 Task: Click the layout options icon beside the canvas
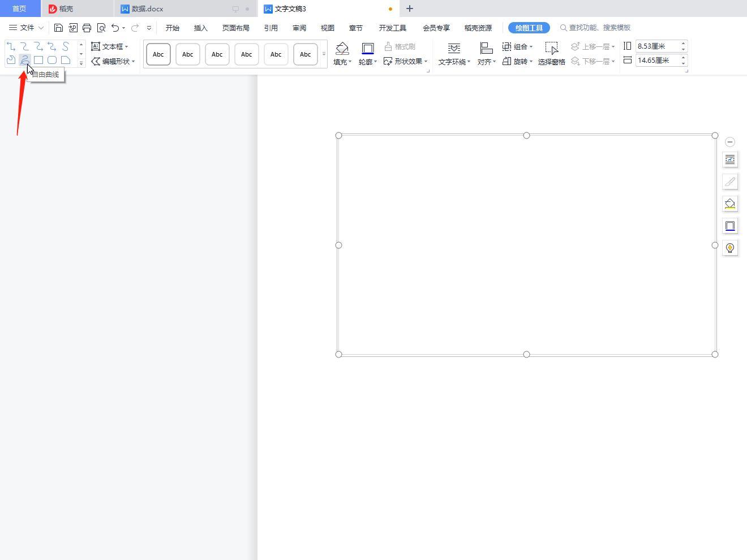coord(730,160)
